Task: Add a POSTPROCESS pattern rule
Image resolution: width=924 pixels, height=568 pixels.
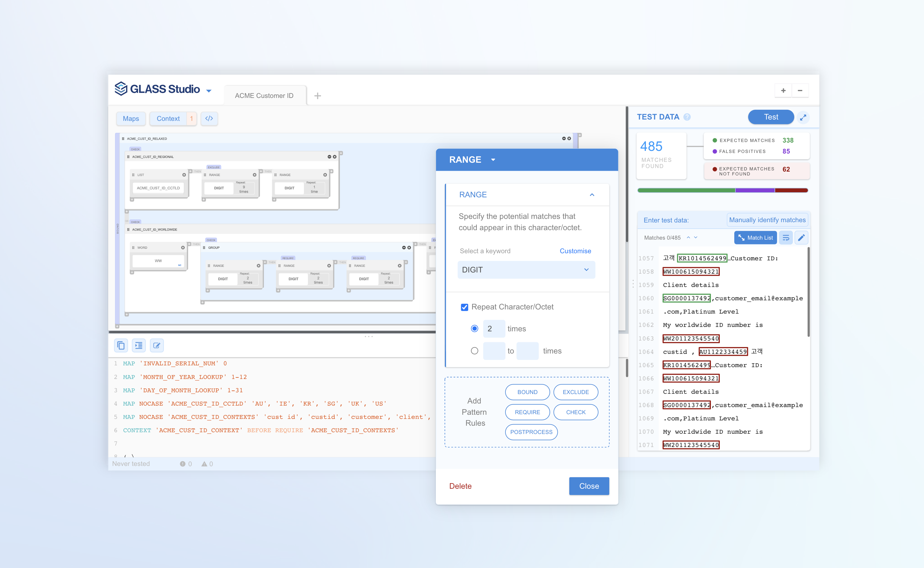Action: coord(531,432)
